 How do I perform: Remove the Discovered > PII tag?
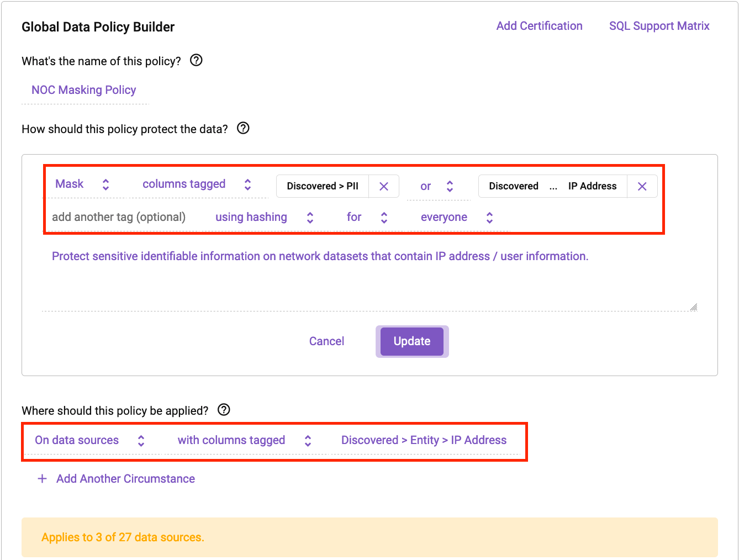pos(384,187)
